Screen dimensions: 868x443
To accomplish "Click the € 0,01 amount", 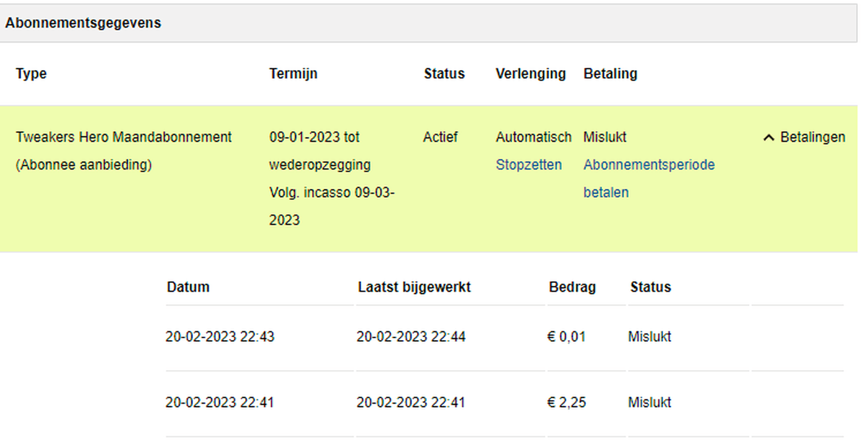I will [566, 338].
